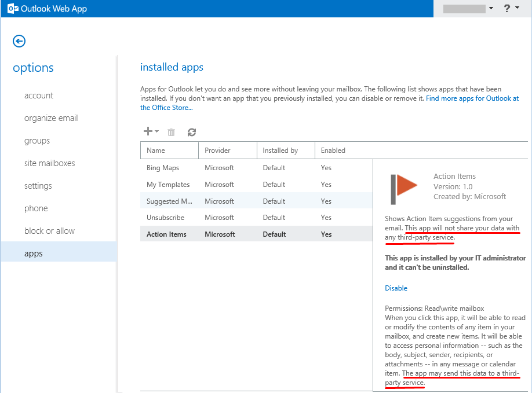This screenshot has width=532, height=393.
Task: Open block or allow options
Action: 49,231
